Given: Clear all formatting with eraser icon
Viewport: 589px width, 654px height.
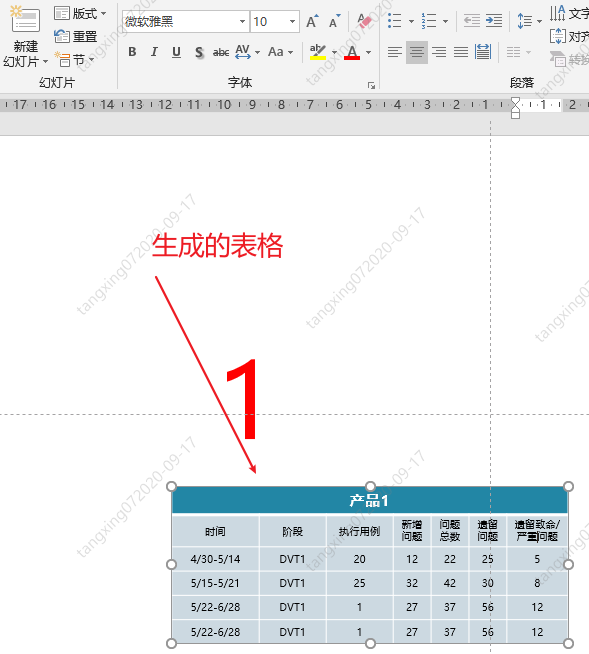Looking at the screenshot, I should tap(364, 21).
